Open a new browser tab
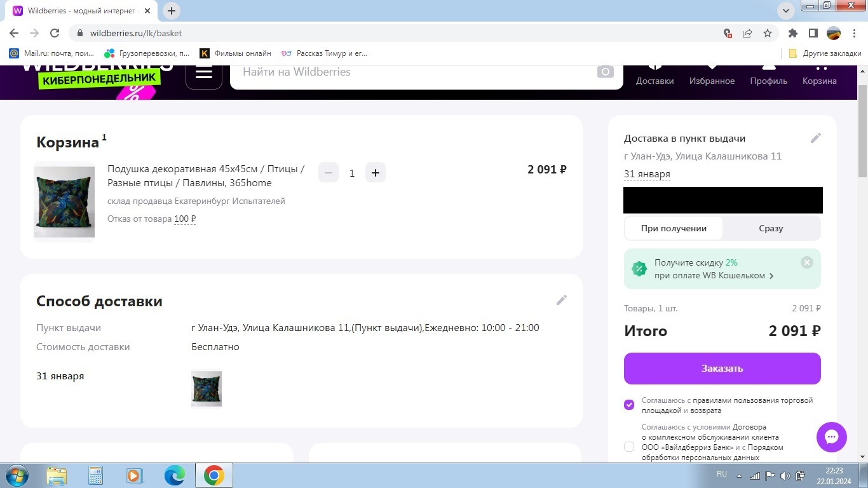Screen dimensions: 868x488 tap(172, 11)
